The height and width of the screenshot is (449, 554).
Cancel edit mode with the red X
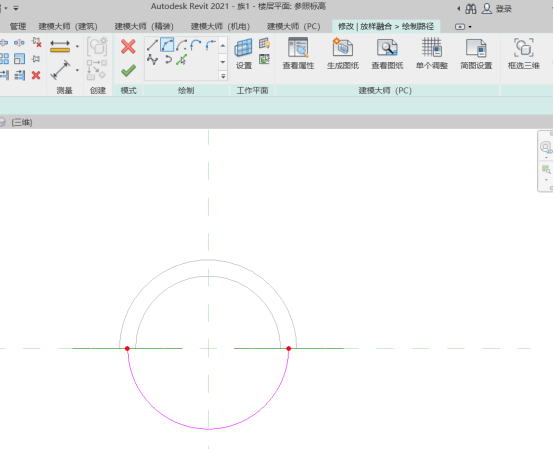(x=128, y=47)
